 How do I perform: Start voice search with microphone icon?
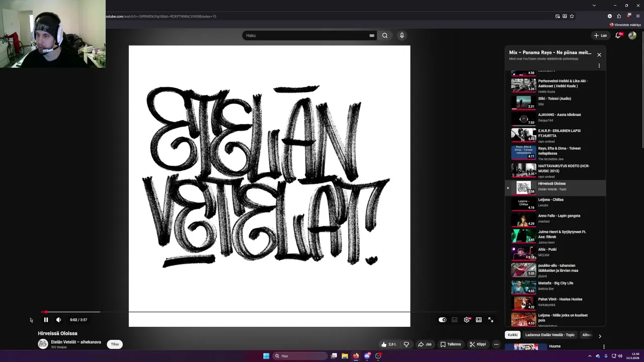pyautogui.click(x=401, y=36)
